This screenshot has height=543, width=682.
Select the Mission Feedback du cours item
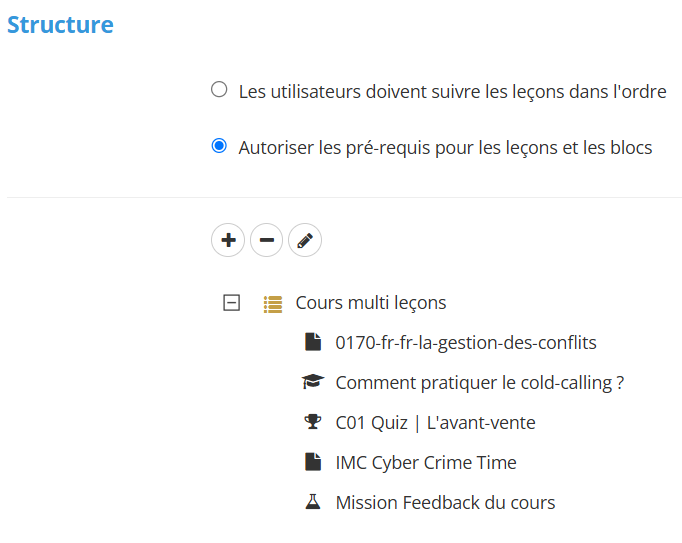pos(445,503)
